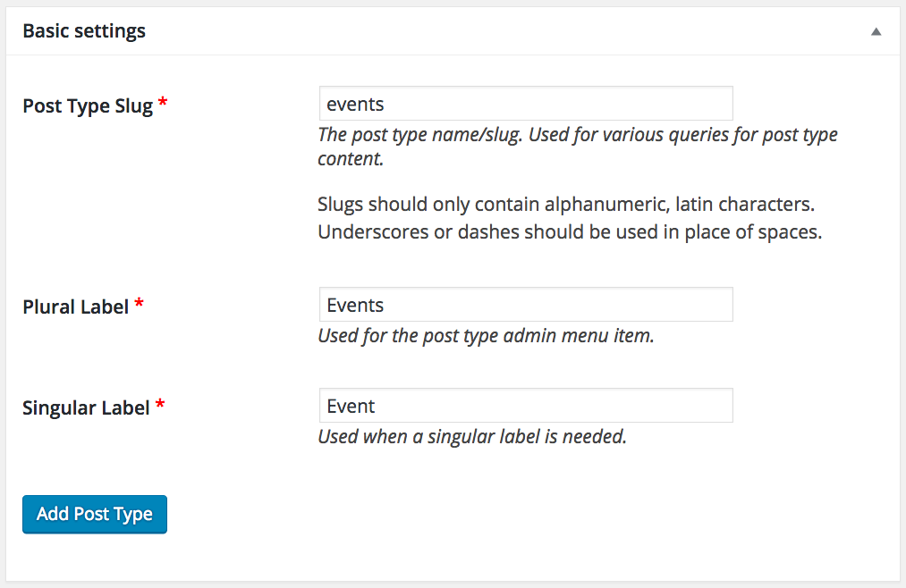The height and width of the screenshot is (588, 906).
Task: Click the 'Underscores or dashes' help line
Action: point(569,233)
